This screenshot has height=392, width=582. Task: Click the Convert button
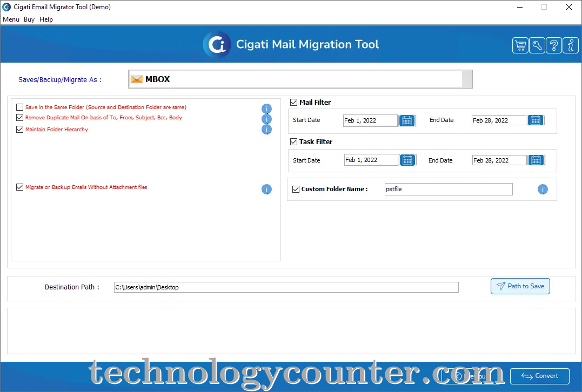pos(540,376)
